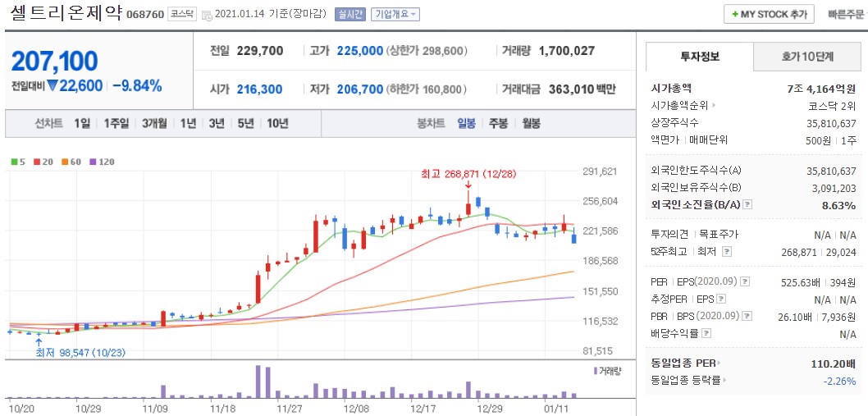Toggle the 실시간 real-time button
Viewport: 868px width, 416px height.
(349, 15)
